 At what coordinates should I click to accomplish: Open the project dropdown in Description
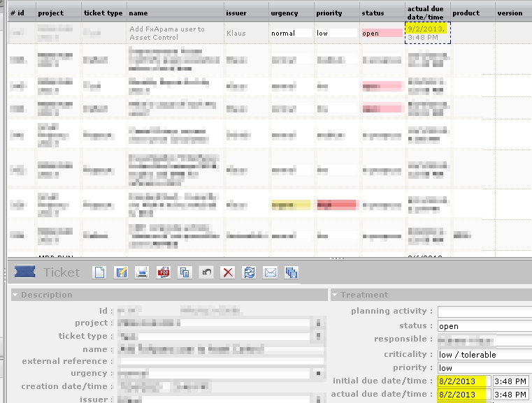[318, 323]
